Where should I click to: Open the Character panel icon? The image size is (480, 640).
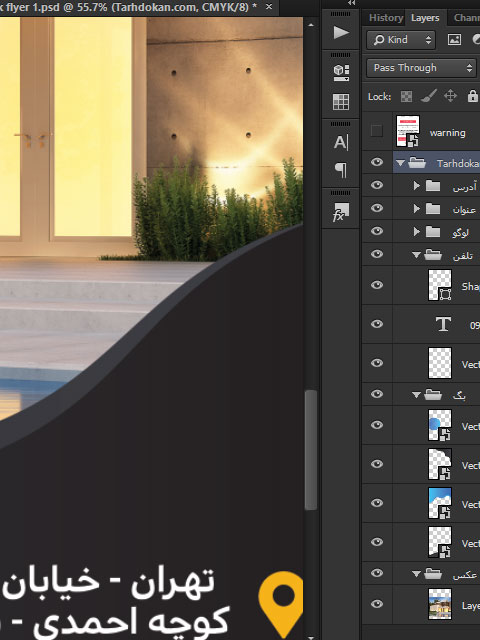coord(341,142)
